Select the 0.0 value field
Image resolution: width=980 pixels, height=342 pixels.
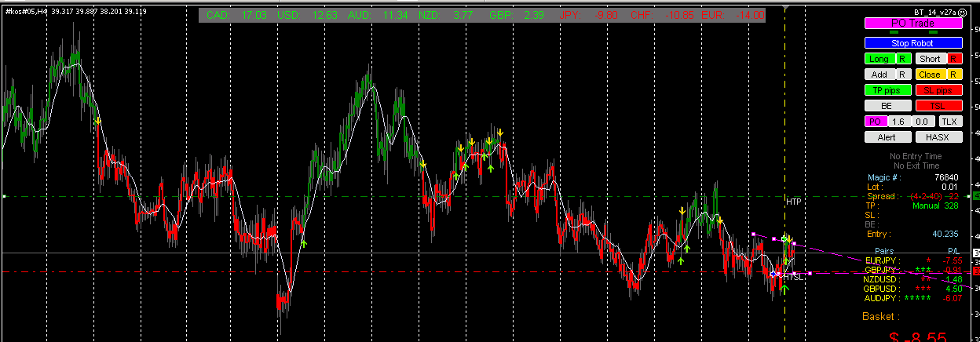pos(922,122)
